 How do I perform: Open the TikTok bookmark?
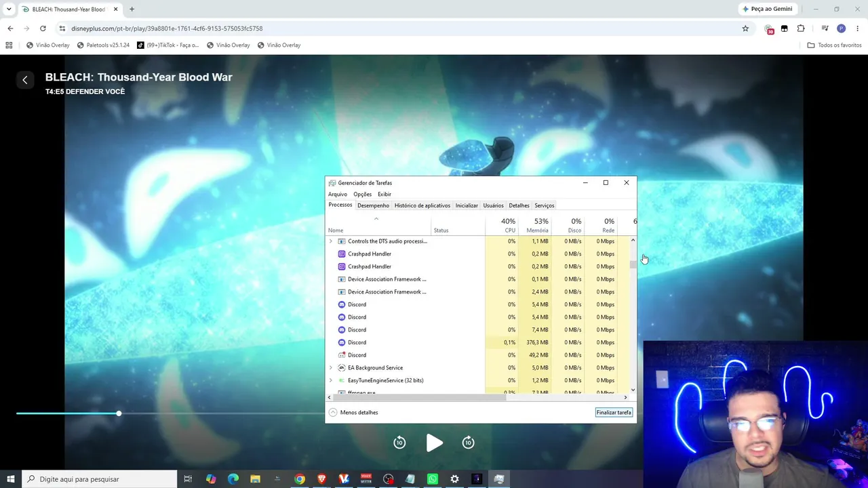168,45
